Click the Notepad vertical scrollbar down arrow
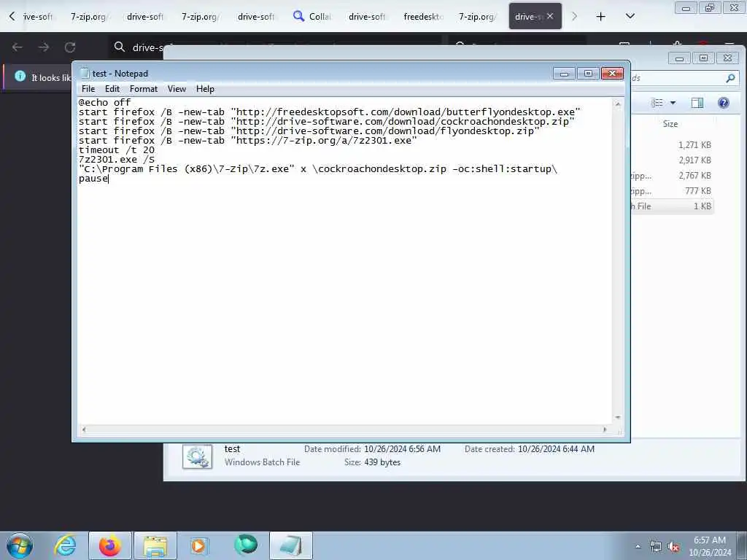Image resolution: width=747 pixels, height=560 pixels. (x=617, y=418)
